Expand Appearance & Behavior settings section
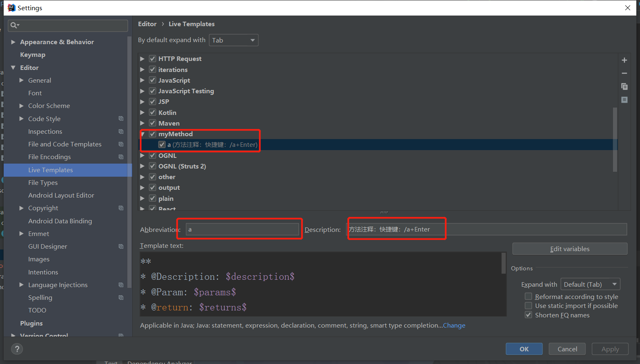Screen dimensions: 640x364 tap(13, 42)
